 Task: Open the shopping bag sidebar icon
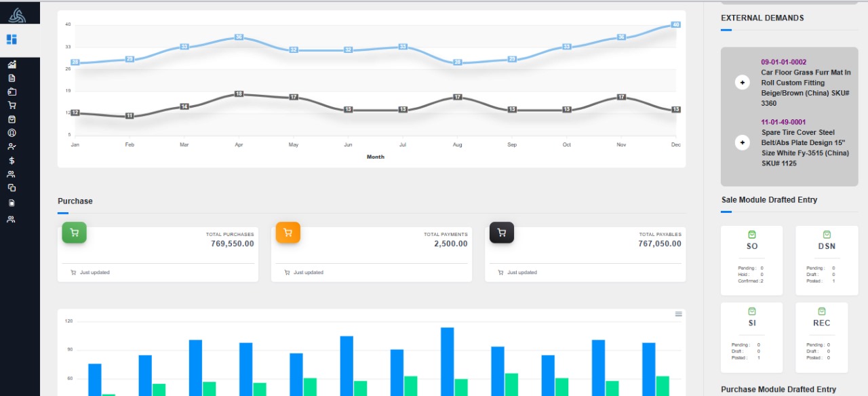coord(12,119)
